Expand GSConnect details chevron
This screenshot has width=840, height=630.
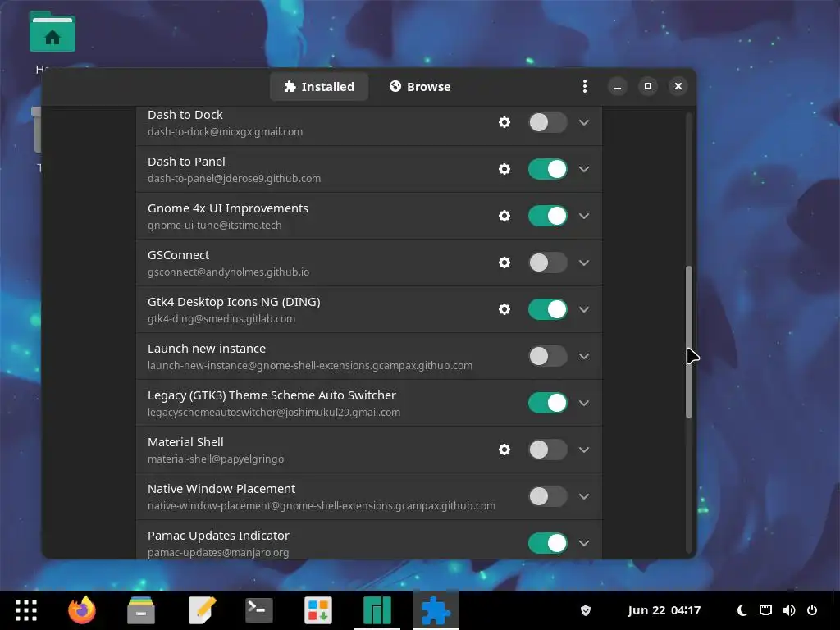[584, 262]
